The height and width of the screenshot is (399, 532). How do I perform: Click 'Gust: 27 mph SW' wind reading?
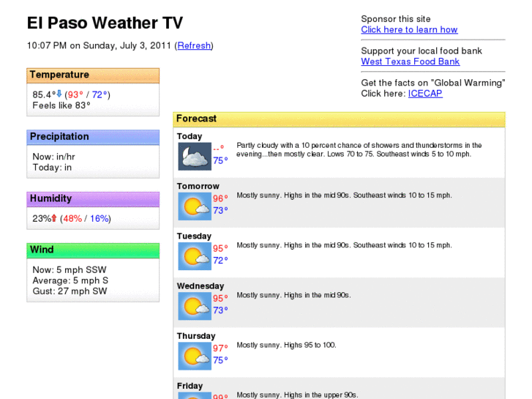(x=70, y=291)
